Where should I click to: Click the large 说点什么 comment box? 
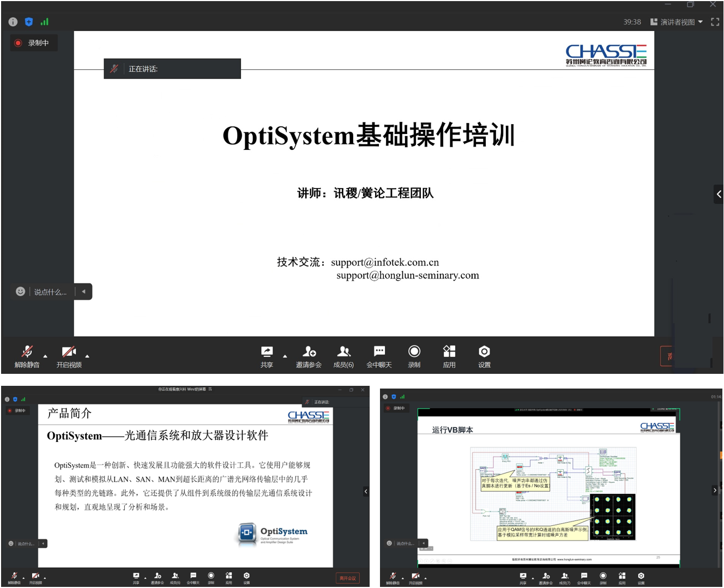[50, 292]
